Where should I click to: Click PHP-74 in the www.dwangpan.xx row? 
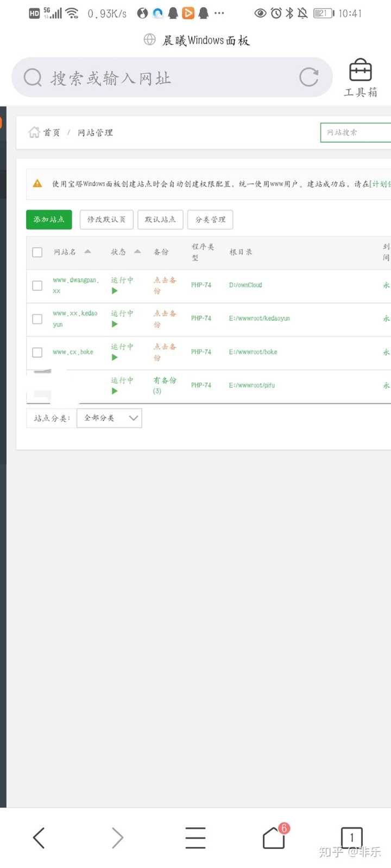click(201, 285)
